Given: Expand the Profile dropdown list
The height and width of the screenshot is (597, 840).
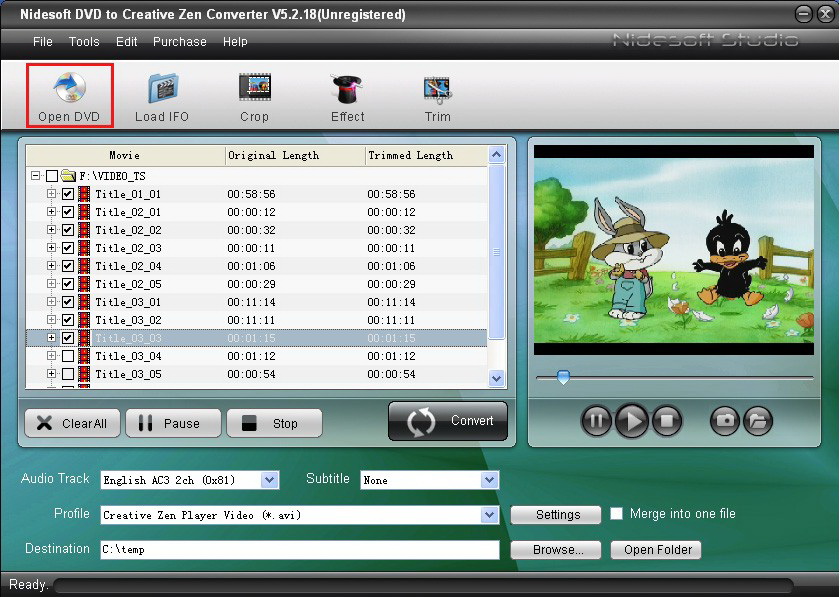Looking at the screenshot, I should pyautogui.click(x=489, y=515).
